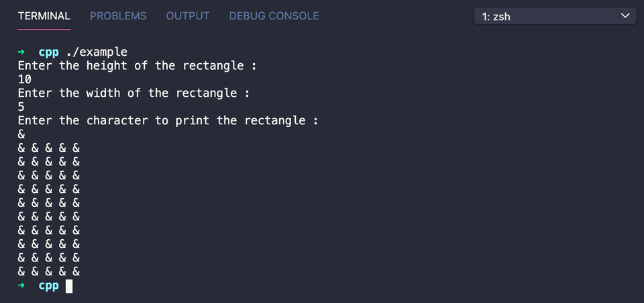The height and width of the screenshot is (303, 644).
Task: Click the green arrow on the first prompt line
Action: tap(21, 52)
